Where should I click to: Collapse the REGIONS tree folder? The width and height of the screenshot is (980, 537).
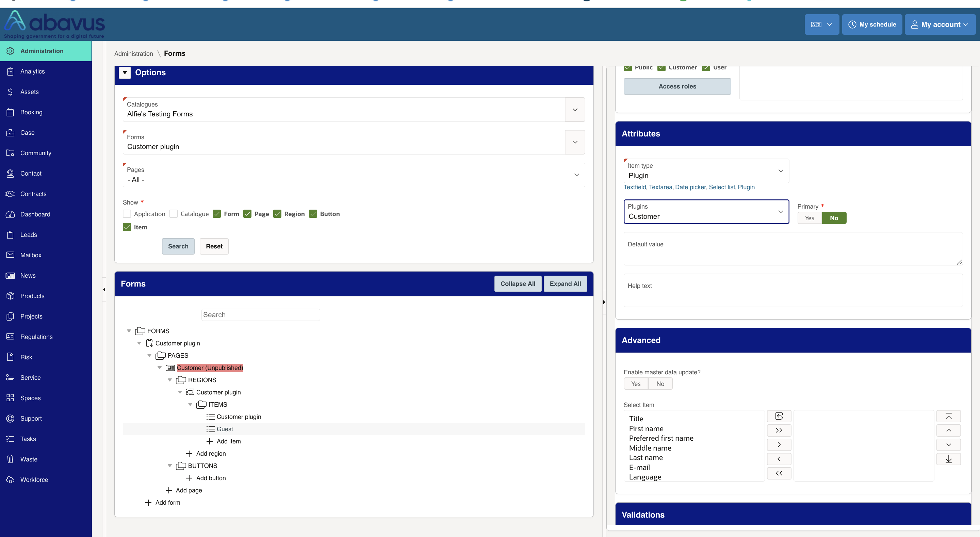point(170,380)
